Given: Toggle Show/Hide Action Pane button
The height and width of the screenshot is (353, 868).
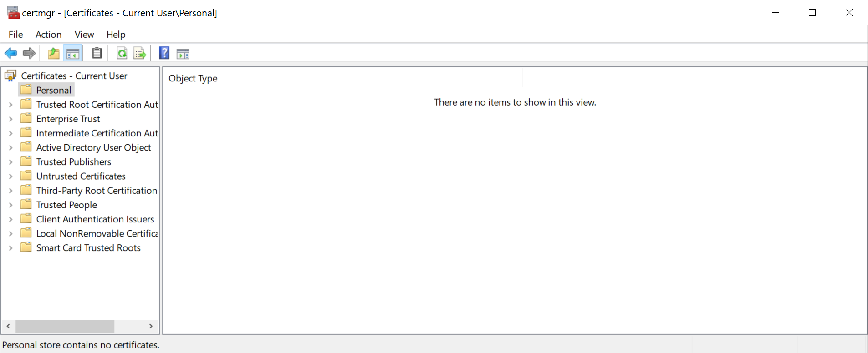Looking at the screenshot, I should click(x=183, y=54).
